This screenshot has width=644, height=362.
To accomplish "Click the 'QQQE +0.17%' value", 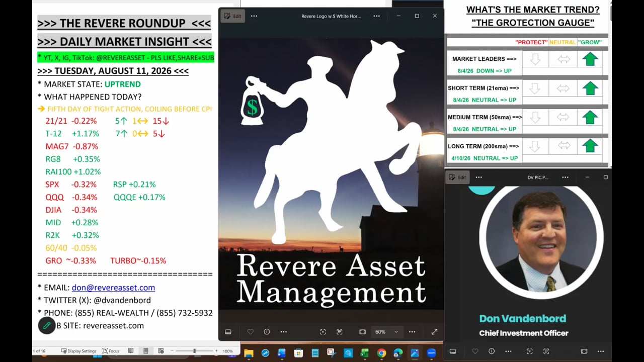I will 139,197.
